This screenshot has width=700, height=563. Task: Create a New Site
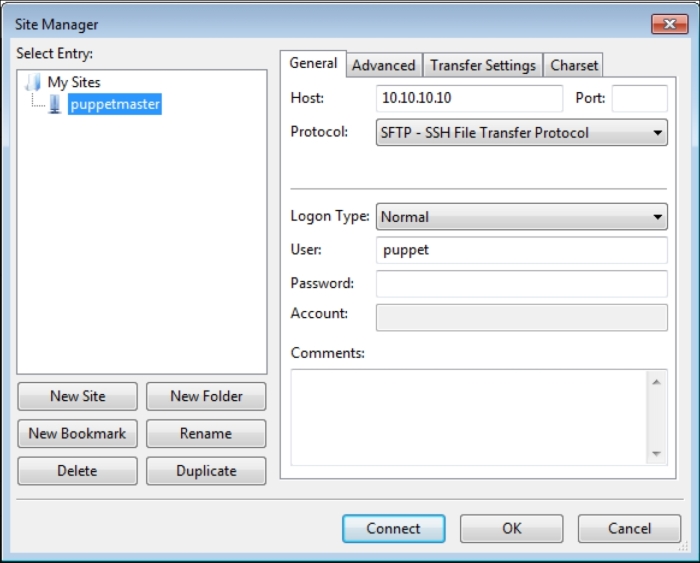(77, 396)
